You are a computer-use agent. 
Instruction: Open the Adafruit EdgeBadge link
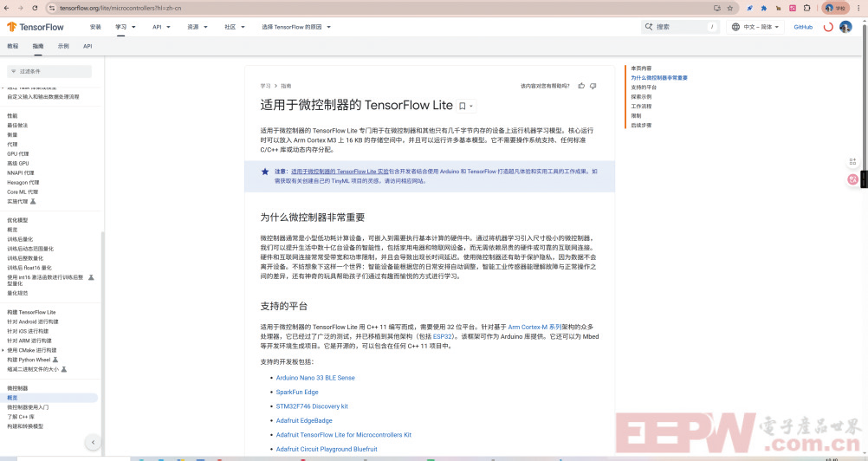click(x=304, y=420)
